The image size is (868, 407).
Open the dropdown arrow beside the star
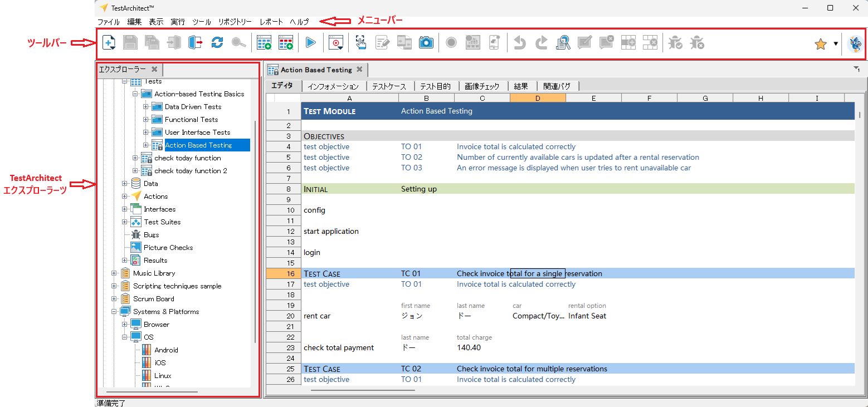[836, 44]
